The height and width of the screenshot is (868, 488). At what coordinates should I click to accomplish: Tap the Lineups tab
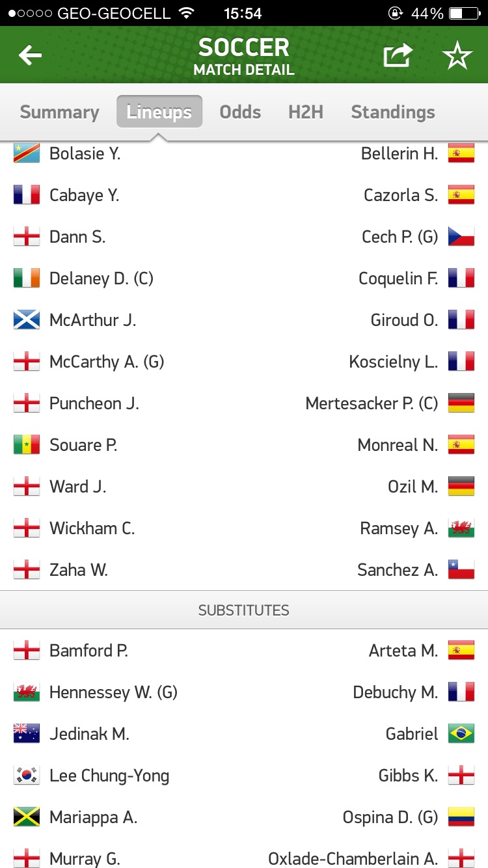(159, 112)
